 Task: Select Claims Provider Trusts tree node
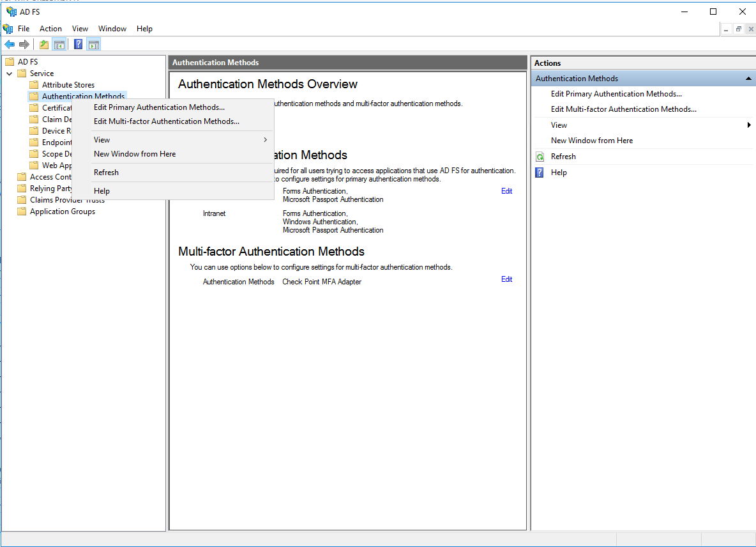[67, 200]
